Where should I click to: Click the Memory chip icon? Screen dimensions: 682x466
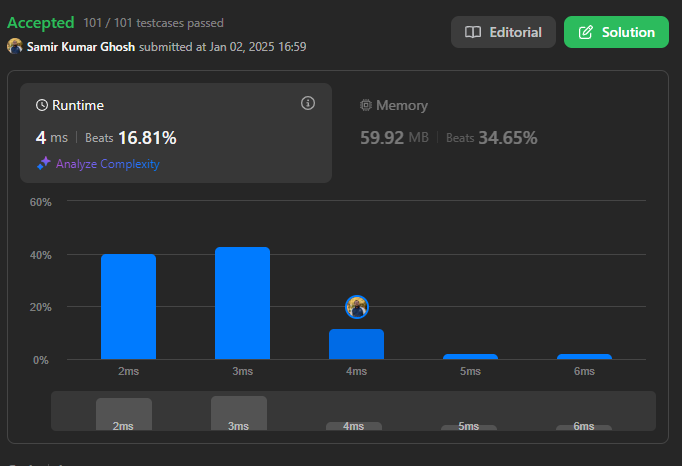pyautogui.click(x=366, y=105)
